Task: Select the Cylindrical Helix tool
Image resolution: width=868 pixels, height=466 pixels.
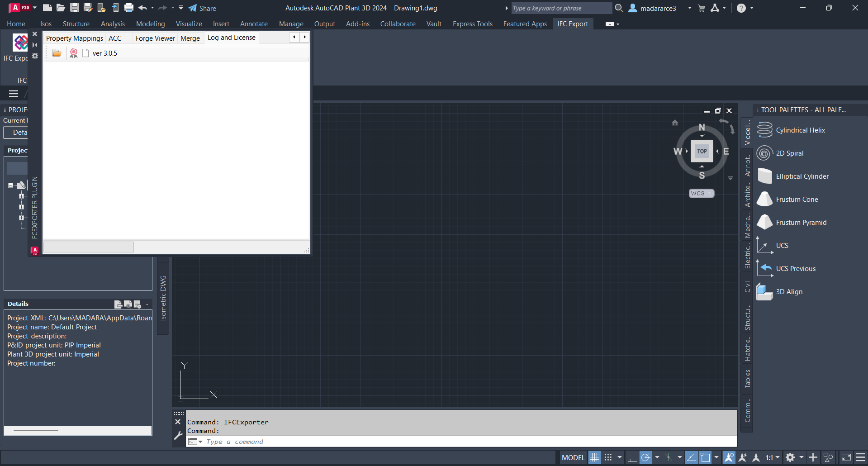Action: (800, 130)
